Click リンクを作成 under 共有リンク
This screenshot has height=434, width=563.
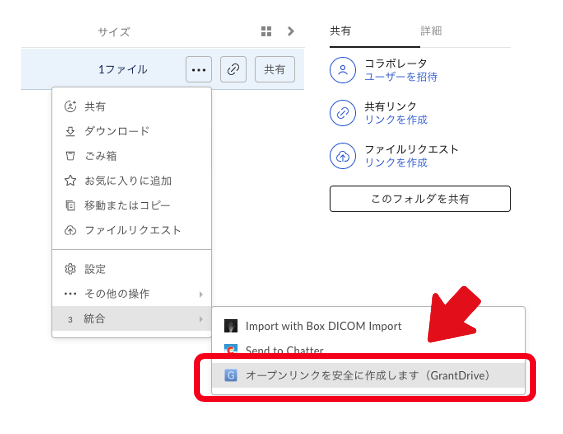pos(396,120)
